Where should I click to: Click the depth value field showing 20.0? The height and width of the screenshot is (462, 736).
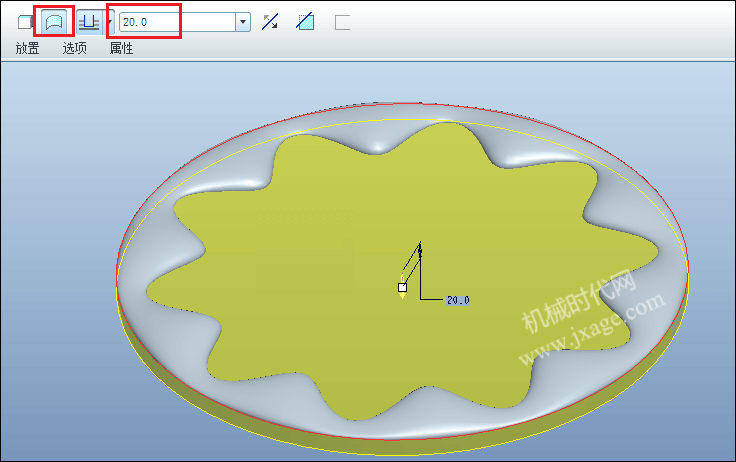(x=177, y=22)
